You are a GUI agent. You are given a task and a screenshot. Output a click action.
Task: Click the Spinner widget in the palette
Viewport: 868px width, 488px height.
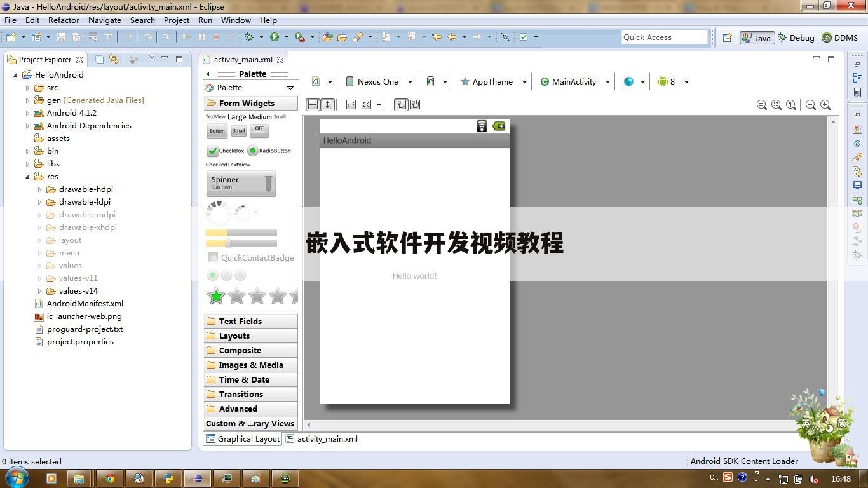[241, 183]
